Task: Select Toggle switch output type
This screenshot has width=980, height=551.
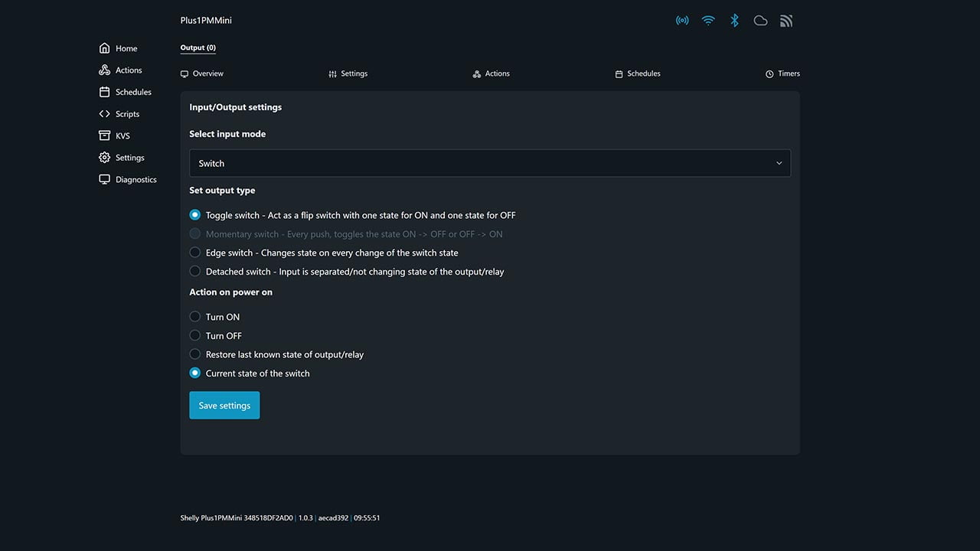Action: (x=195, y=215)
